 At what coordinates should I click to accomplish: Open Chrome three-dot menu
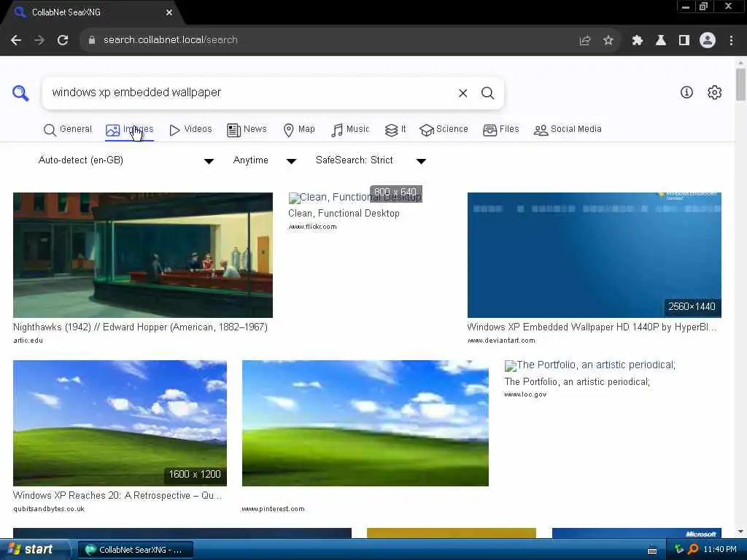(x=731, y=41)
